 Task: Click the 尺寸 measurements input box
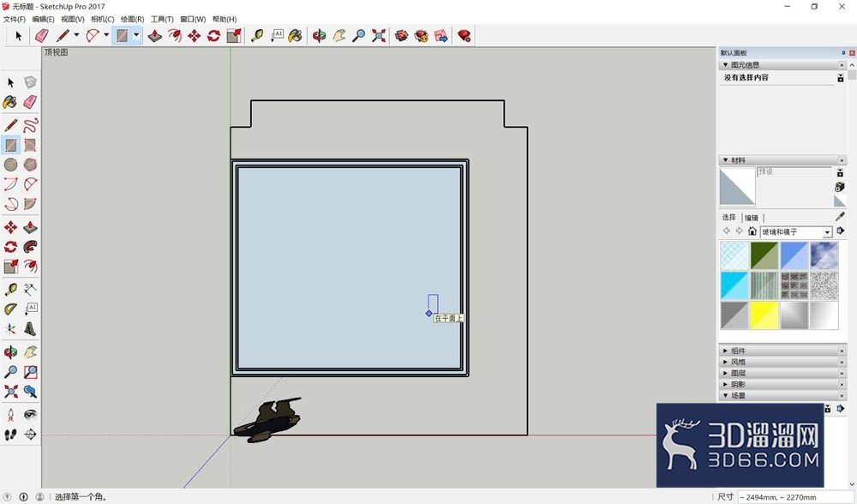[x=794, y=497]
